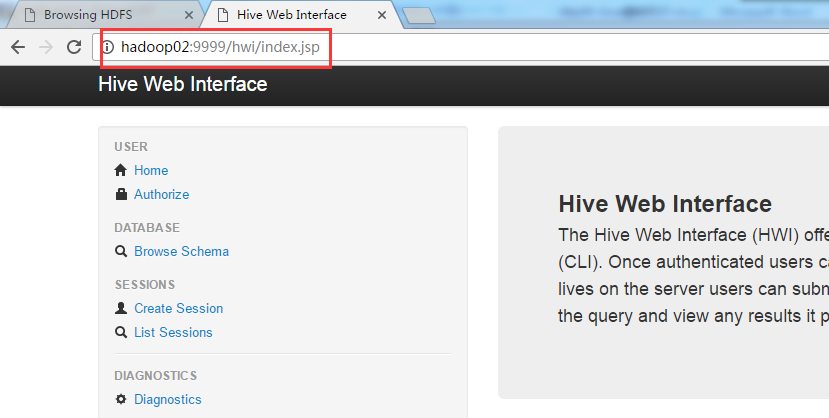Click the paragraph line starting "The Hive Web Interface (HWI)"
The height and width of the screenshot is (418, 829).
(693, 235)
